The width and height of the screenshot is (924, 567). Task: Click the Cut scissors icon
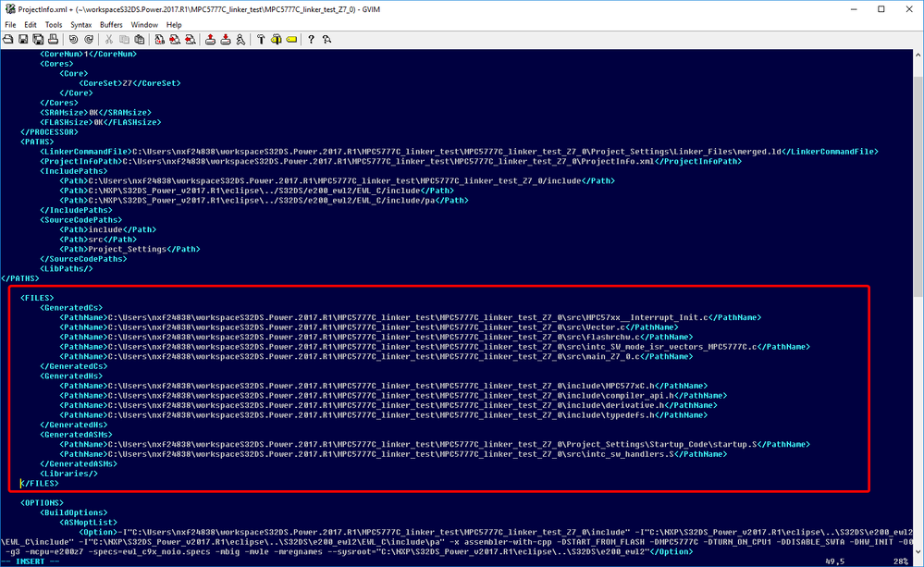pos(109,40)
